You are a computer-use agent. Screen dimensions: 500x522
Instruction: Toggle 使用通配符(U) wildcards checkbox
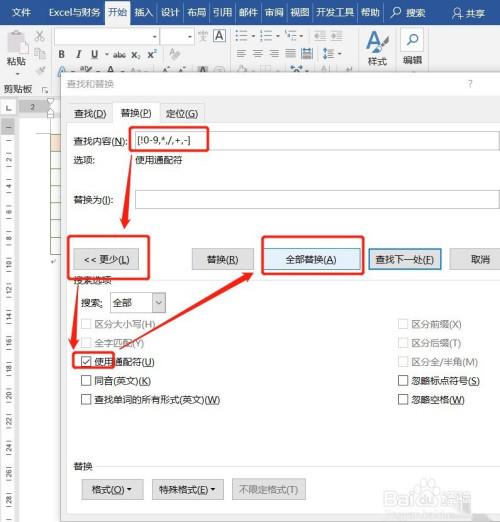[86, 361]
